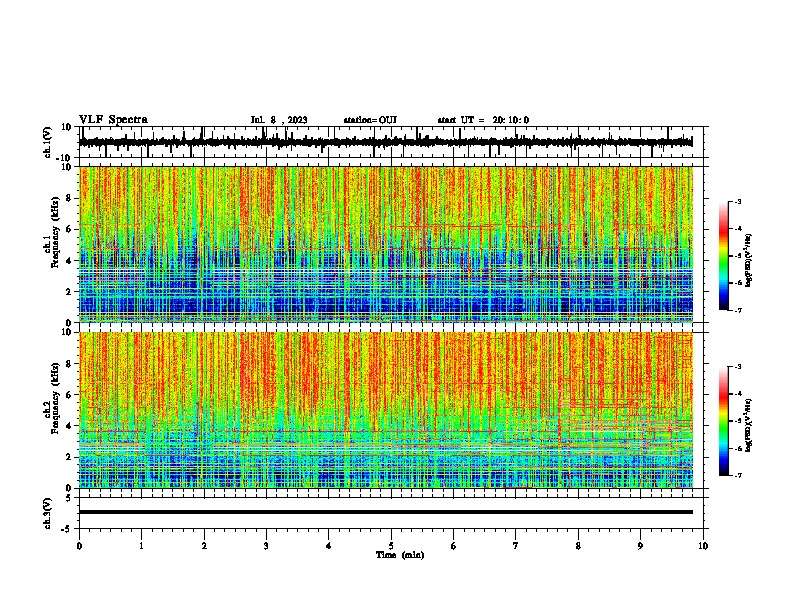Click the "ch.3(V)" axis label

click(48, 513)
